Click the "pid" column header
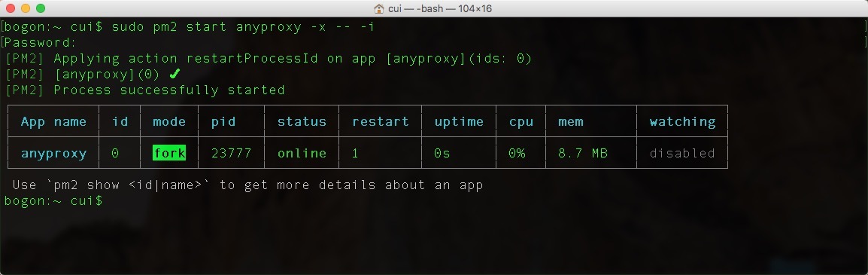 (223, 121)
